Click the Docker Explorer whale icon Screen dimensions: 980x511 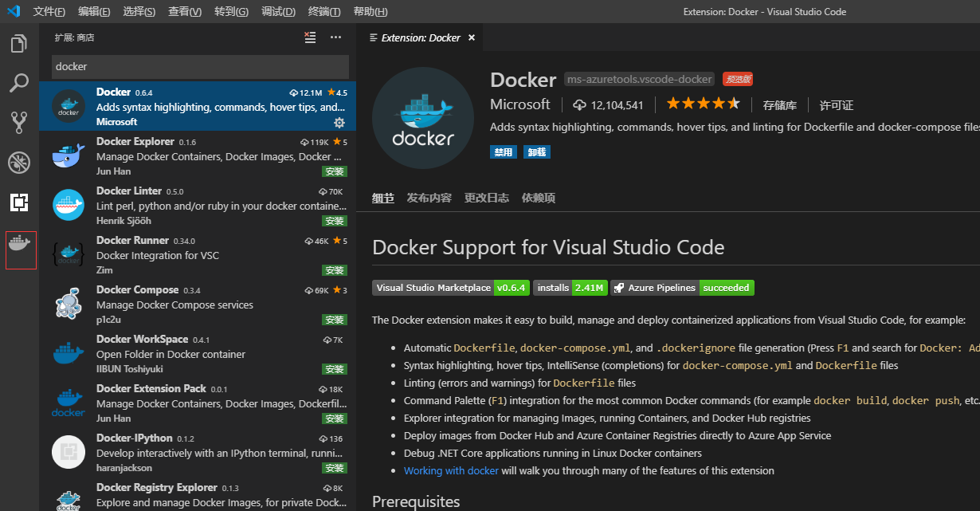(x=69, y=155)
